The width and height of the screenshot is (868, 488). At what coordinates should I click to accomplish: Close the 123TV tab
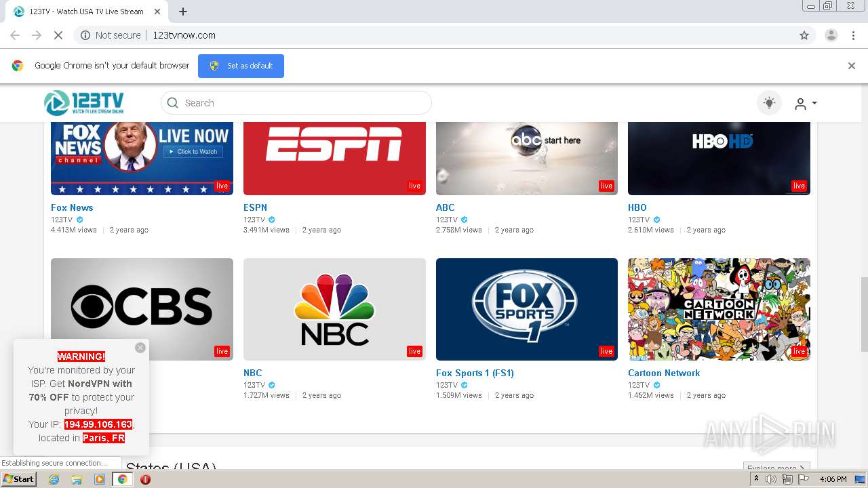tap(157, 12)
